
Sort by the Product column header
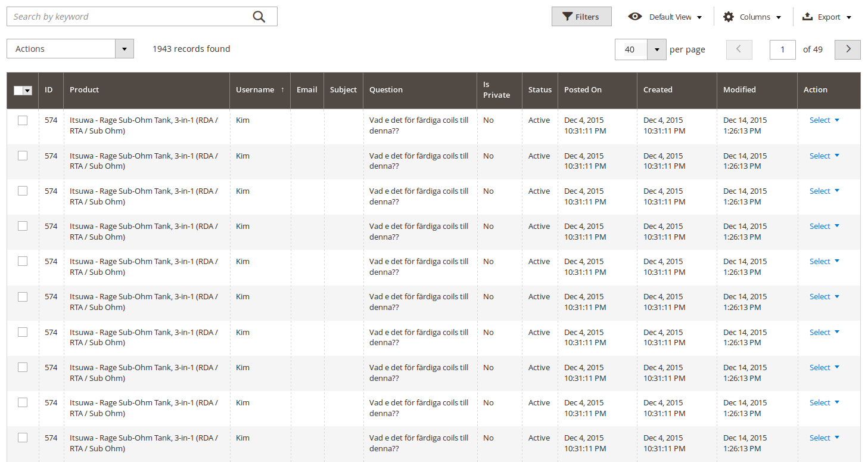pyautogui.click(x=146, y=89)
